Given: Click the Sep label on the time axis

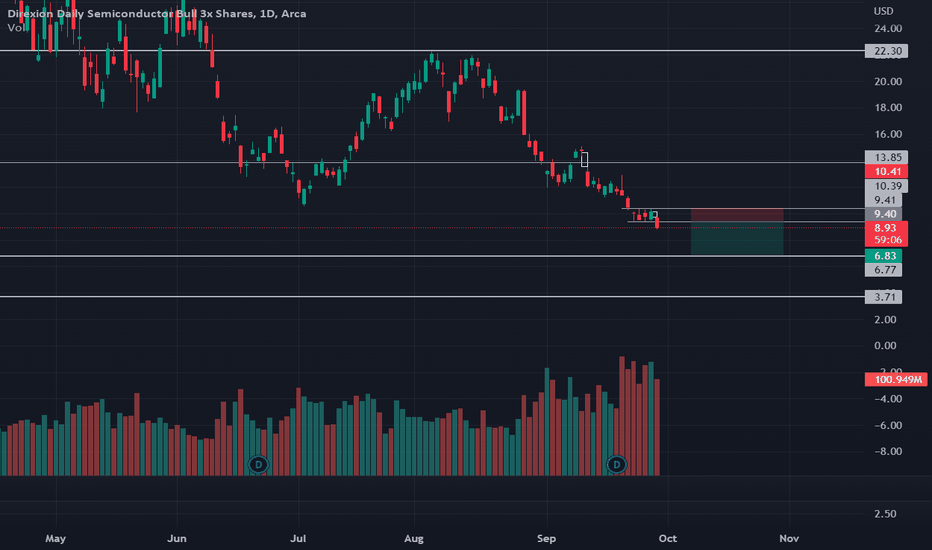Looking at the screenshot, I should 546,538.
